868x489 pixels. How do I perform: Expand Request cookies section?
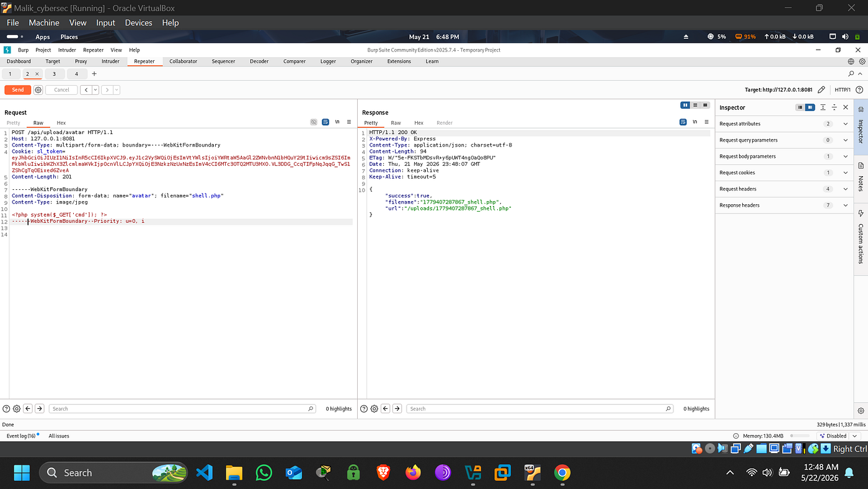784,173
